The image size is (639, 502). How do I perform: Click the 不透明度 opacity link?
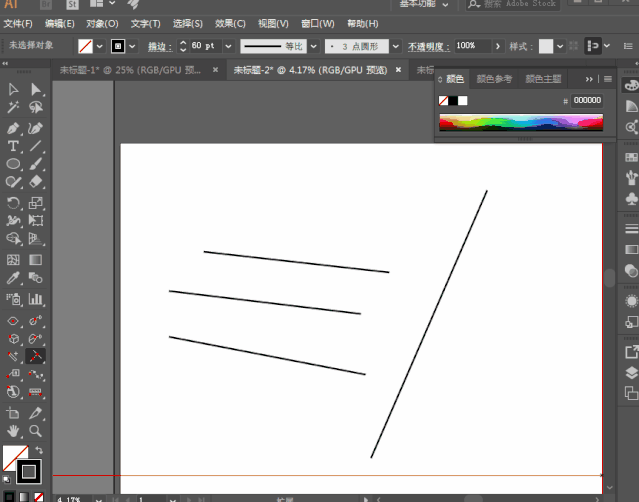point(429,46)
